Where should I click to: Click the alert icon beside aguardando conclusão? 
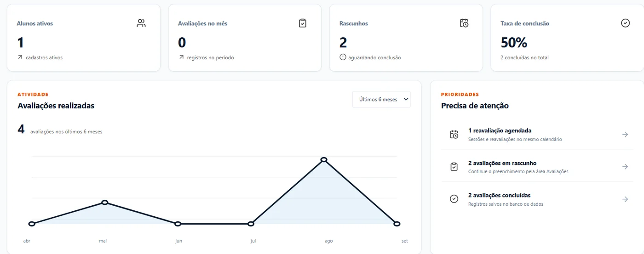pyautogui.click(x=343, y=57)
